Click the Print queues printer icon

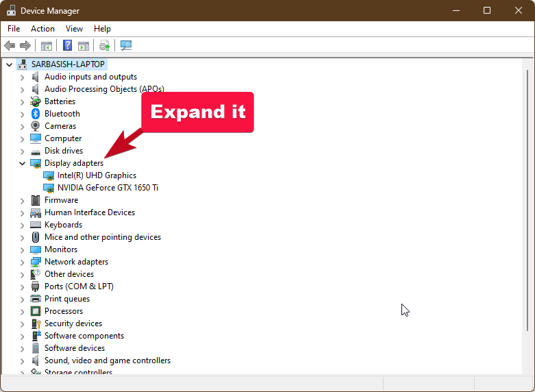(36, 299)
